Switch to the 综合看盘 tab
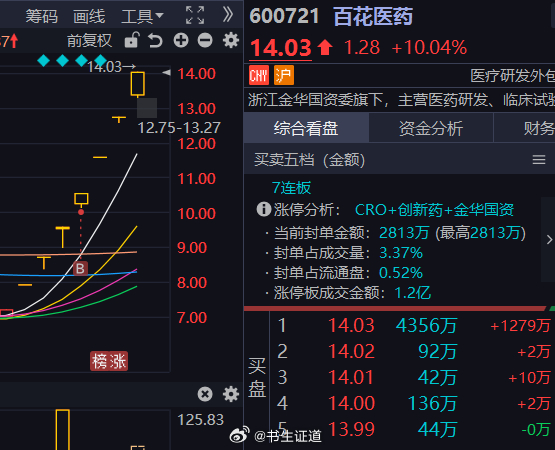 306,128
